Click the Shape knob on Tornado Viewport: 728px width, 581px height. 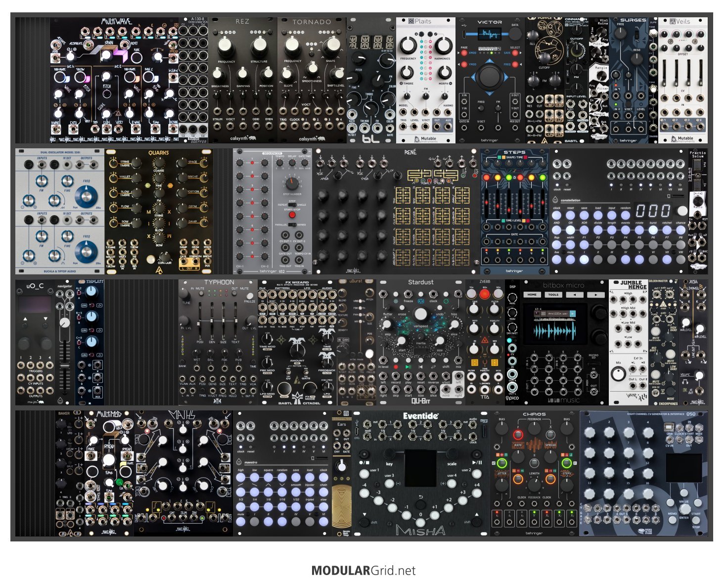330,46
